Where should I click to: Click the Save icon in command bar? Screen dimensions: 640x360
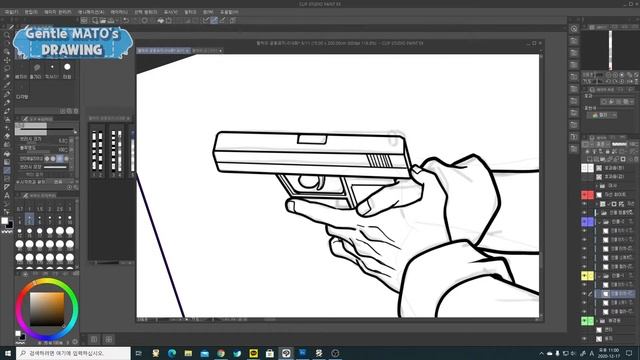pos(111,20)
